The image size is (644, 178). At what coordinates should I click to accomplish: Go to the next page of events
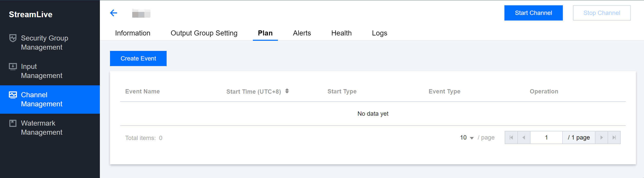point(602,137)
